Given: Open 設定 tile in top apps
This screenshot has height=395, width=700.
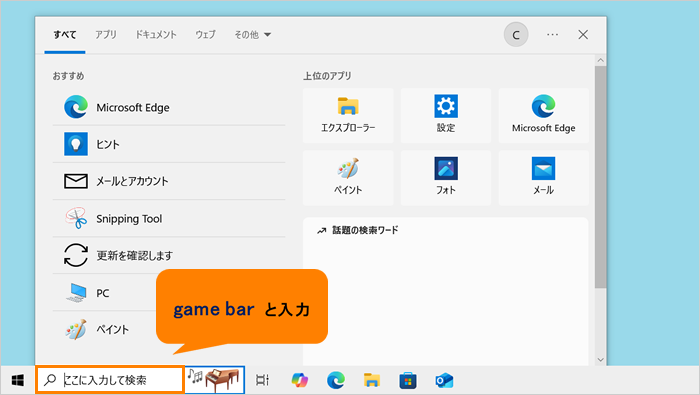Looking at the screenshot, I should pyautogui.click(x=446, y=116).
